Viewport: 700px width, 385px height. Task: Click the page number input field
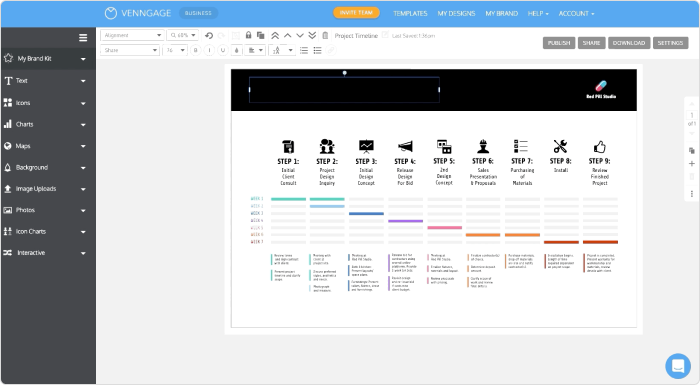point(692,115)
